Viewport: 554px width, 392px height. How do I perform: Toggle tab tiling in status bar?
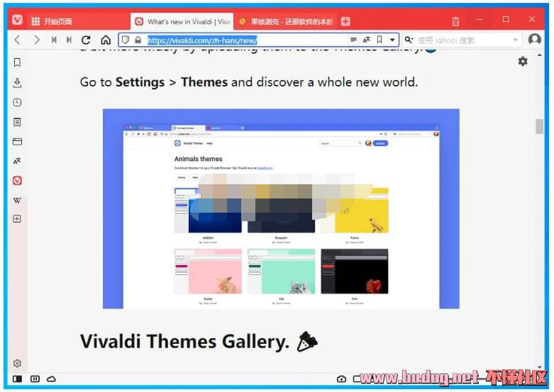[35, 379]
